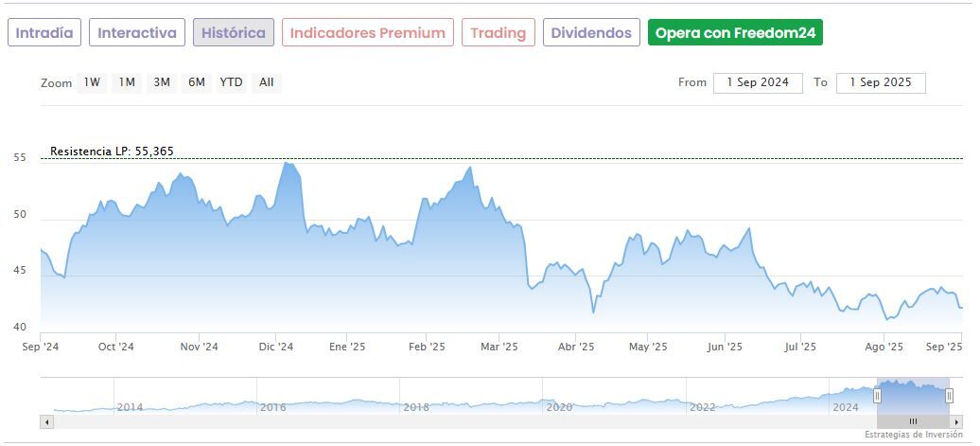Show All historical data

point(267,82)
